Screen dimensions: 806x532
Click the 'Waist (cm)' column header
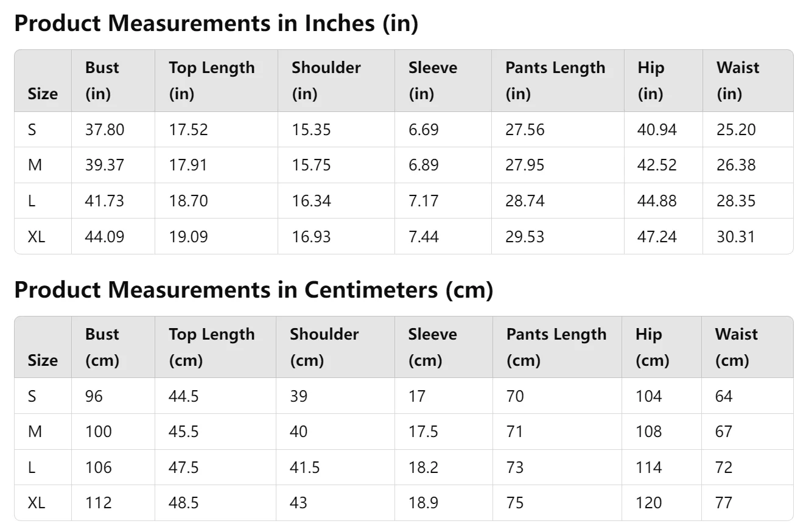coord(737,347)
